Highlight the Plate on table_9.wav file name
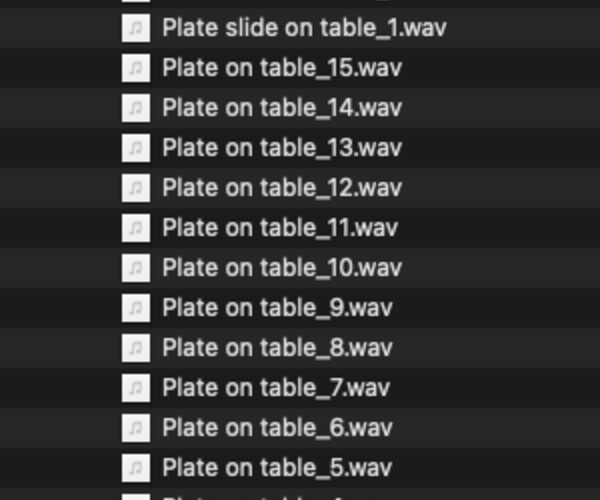Screen dimensions: 600x500 277,308
